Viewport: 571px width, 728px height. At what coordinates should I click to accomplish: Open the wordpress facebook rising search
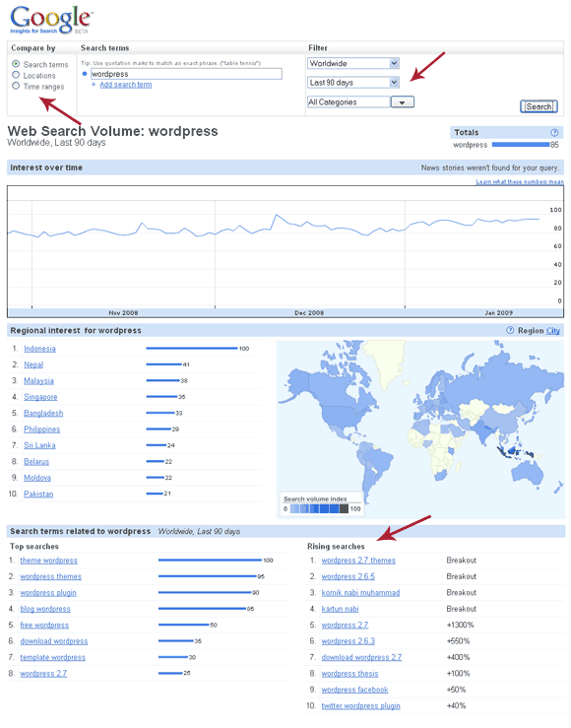point(354,690)
